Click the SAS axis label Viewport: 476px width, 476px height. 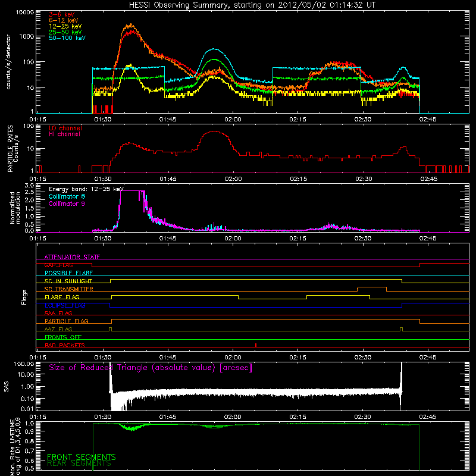coord(6,386)
